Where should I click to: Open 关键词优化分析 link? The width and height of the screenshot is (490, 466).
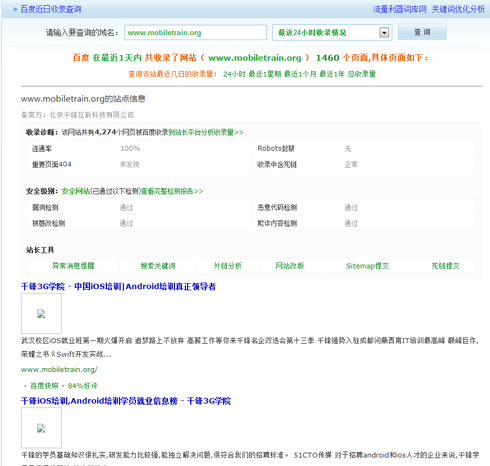pos(458,9)
